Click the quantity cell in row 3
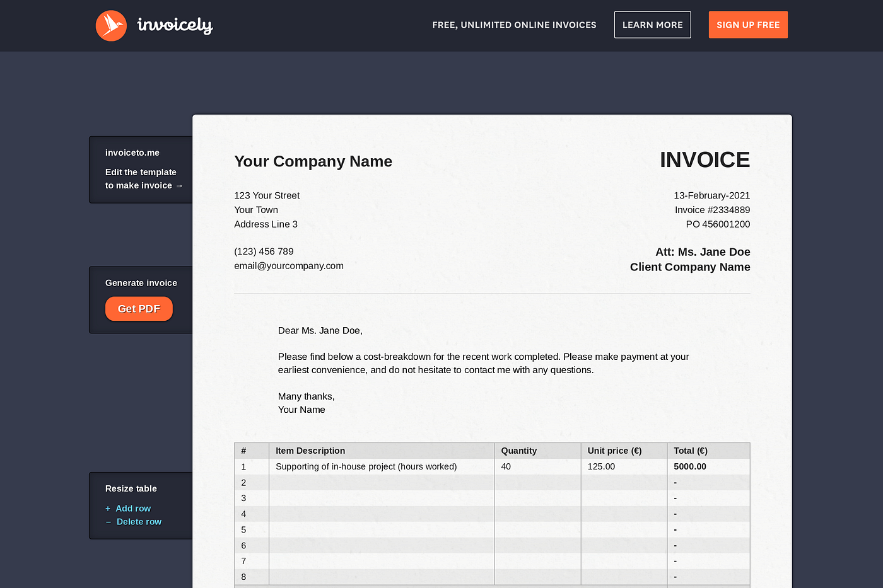 (537, 499)
